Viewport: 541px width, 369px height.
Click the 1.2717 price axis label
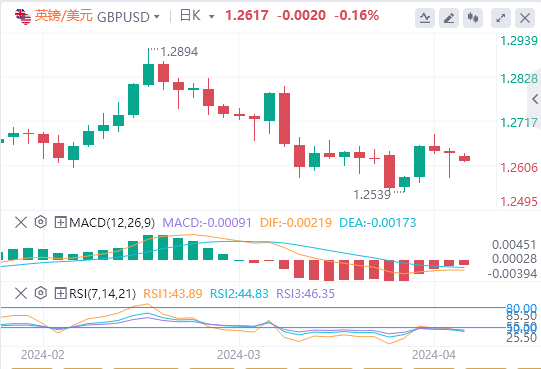(519, 123)
